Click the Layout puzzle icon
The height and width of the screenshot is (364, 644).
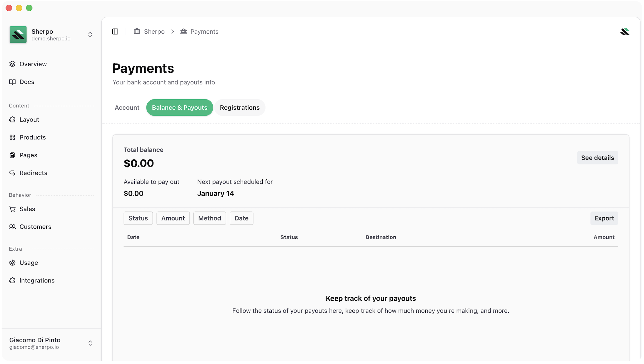click(12, 120)
